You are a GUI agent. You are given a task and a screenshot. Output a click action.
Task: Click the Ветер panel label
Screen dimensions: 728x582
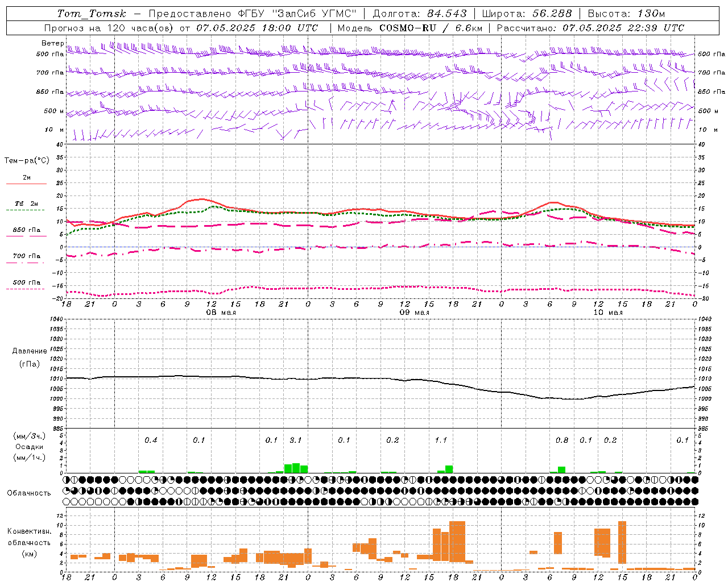[x=52, y=43]
